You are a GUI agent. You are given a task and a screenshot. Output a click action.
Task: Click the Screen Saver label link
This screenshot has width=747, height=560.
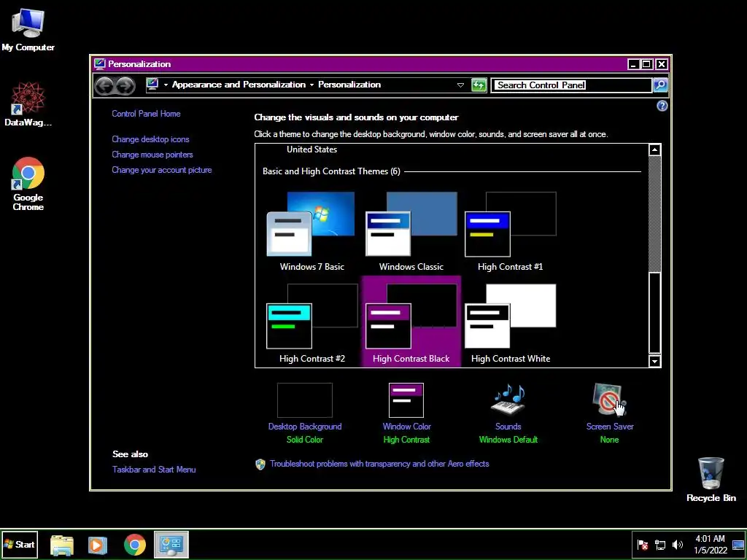tap(609, 426)
